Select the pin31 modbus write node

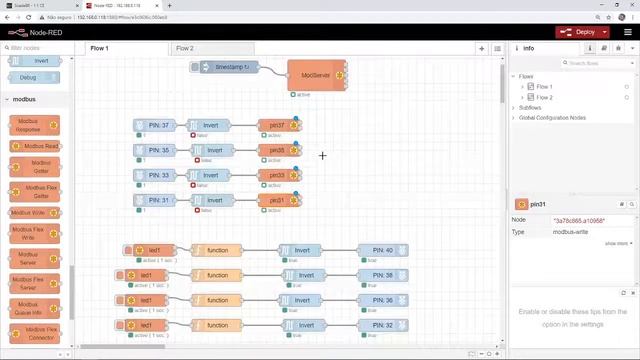pyautogui.click(x=280, y=200)
